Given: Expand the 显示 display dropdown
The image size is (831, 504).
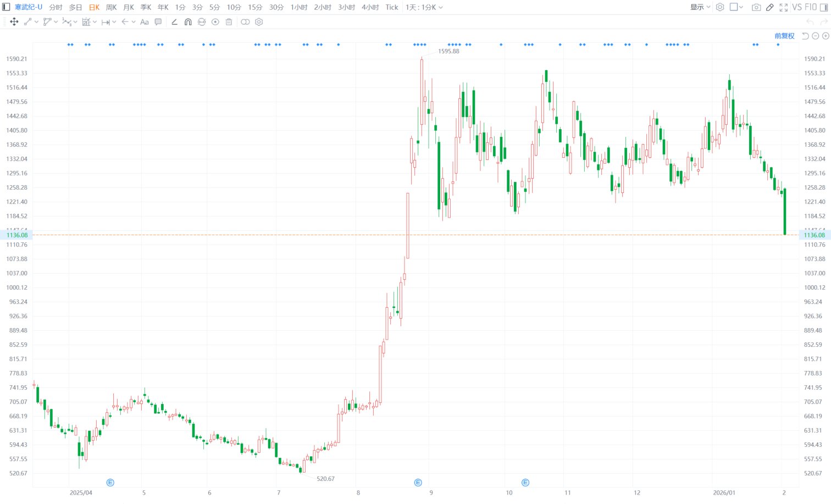Looking at the screenshot, I should 700,7.
